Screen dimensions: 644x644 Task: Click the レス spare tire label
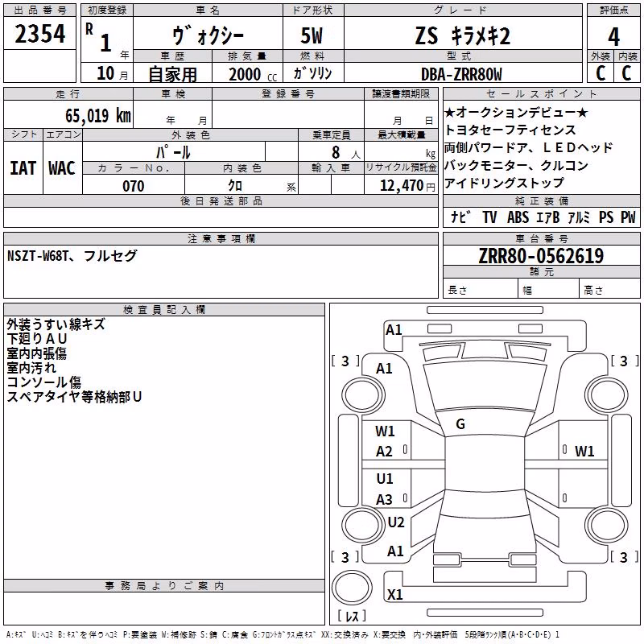[352, 616]
